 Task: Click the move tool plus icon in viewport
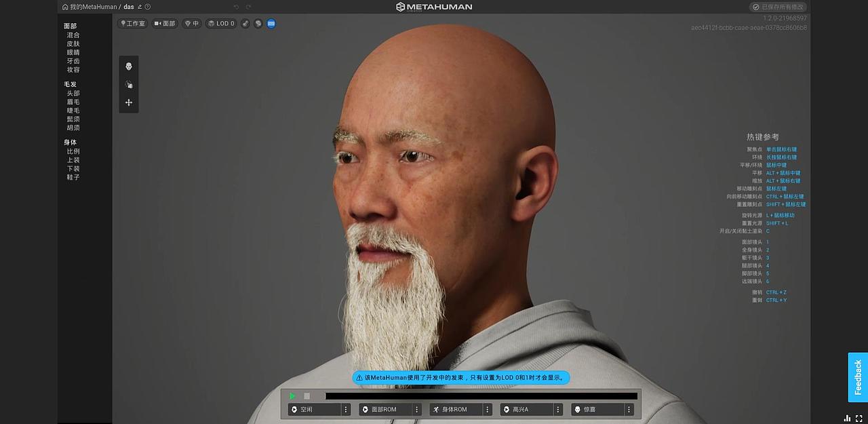point(129,102)
